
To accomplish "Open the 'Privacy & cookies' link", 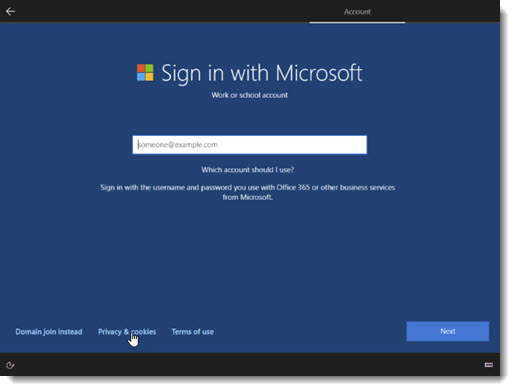I will [x=127, y=332].
